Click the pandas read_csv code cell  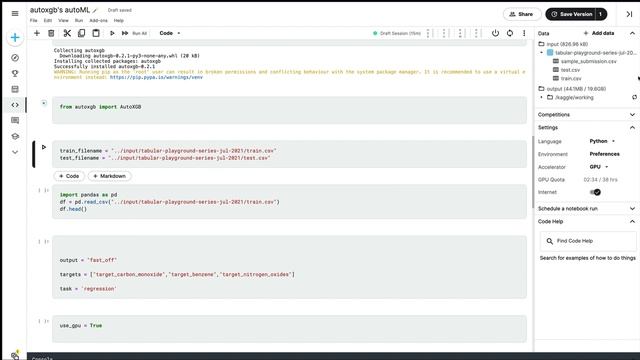click(x=289, y=202)
